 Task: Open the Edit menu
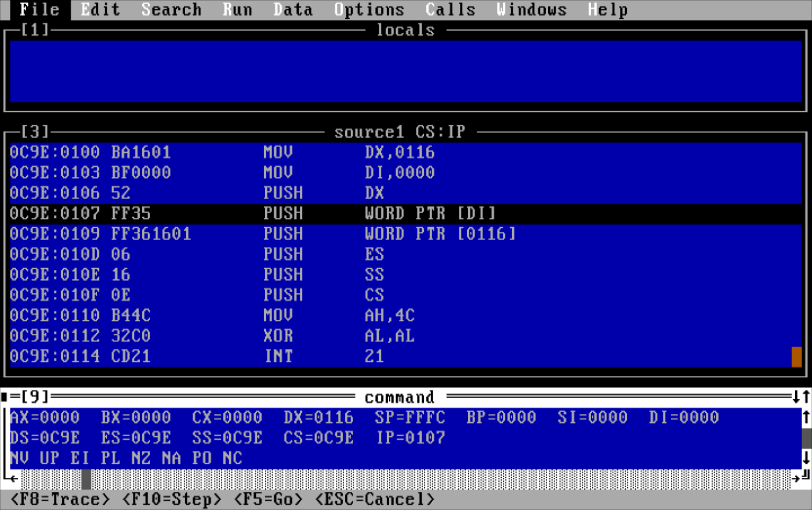coord(100,9)
